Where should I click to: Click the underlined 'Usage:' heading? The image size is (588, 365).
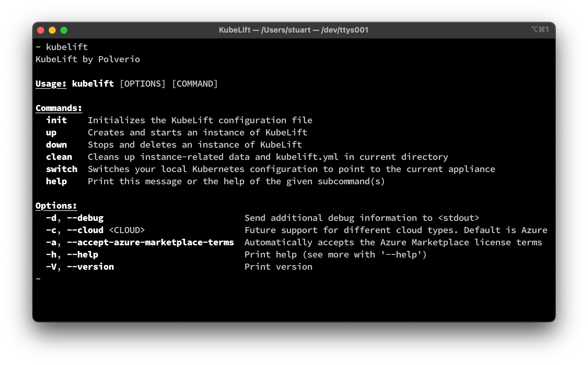[51, 84]
